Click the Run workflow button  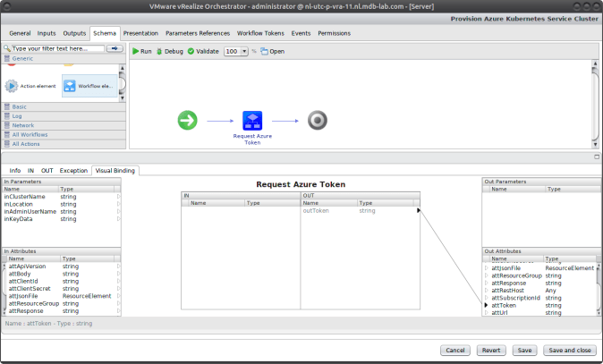(142, 52)
